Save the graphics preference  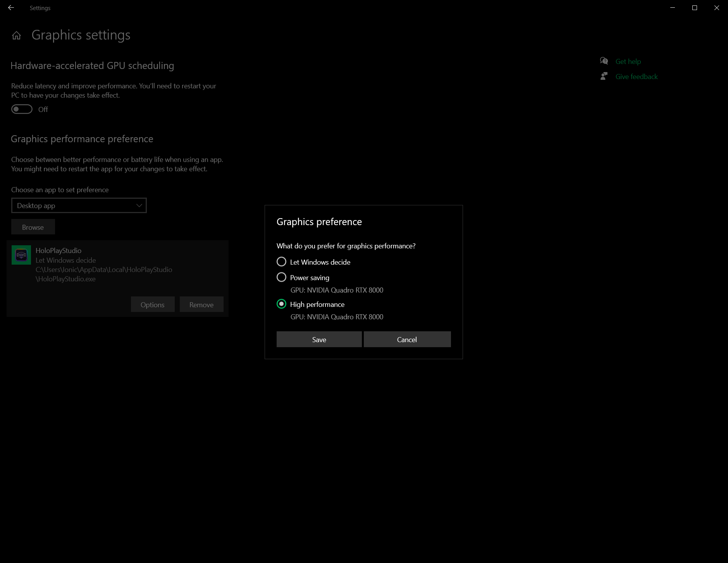click(319, 339)
